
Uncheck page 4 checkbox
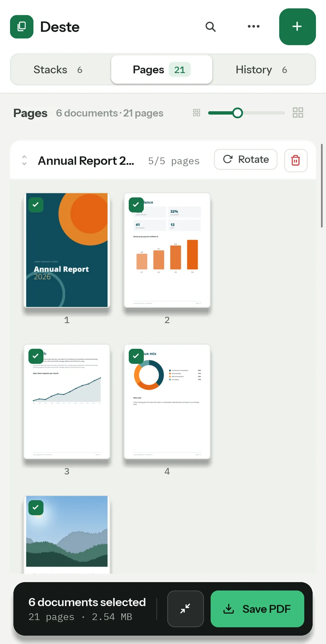[136, 356]
